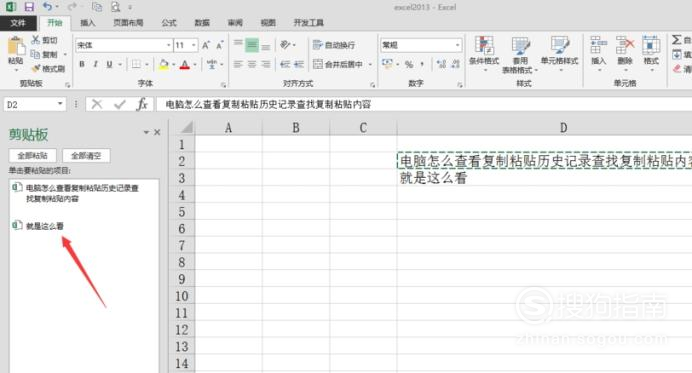Click Merge and Center (合并后居中)
This screenshot has height=373, width=692.
point(338,64)
